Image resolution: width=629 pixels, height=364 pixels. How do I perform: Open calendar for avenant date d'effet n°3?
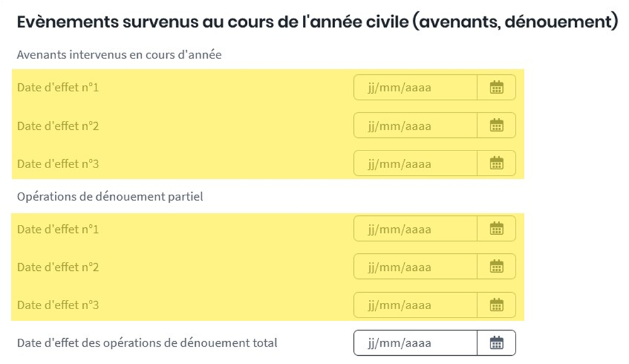(497, 164)
